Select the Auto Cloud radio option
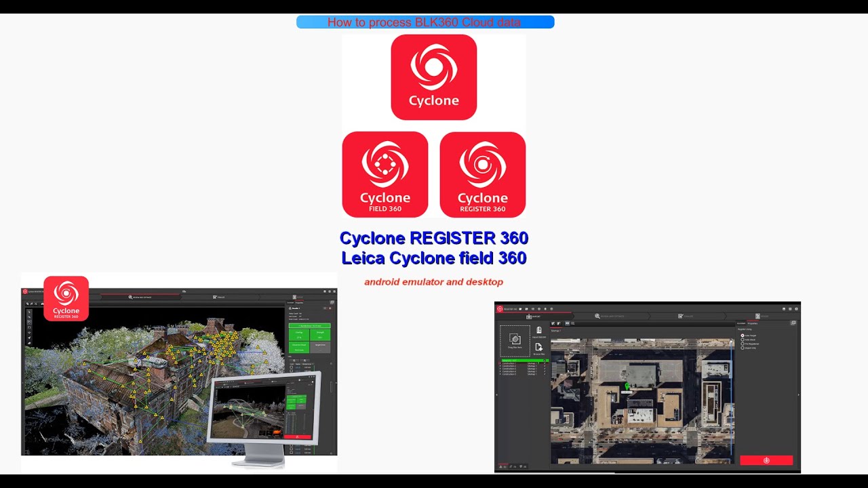 click(x=743, y=340)
